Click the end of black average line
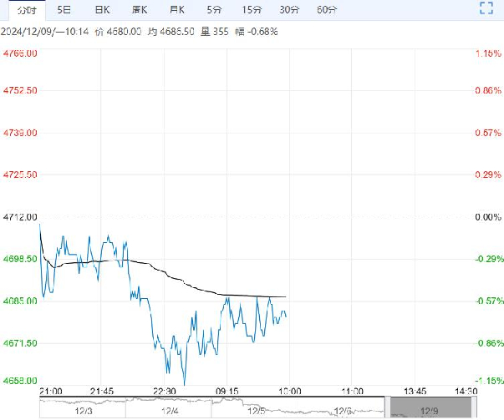 pos(285,296)
